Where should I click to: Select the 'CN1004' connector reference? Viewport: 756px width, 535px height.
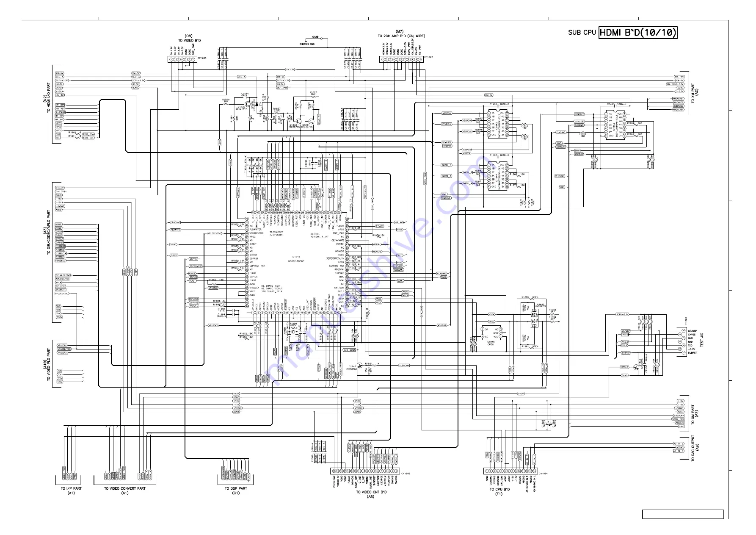(543, 474)
